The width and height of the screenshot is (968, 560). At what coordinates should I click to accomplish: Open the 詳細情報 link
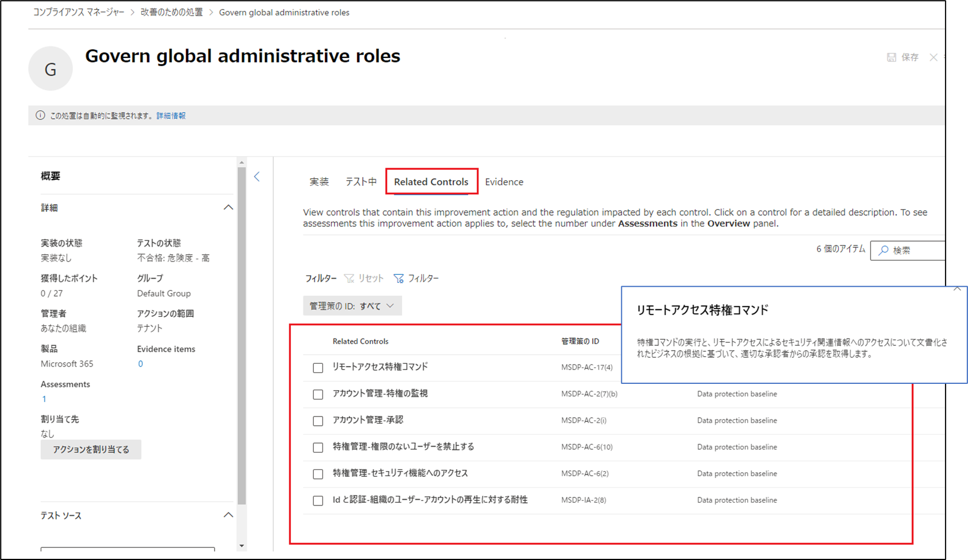[x=171, y=115]
